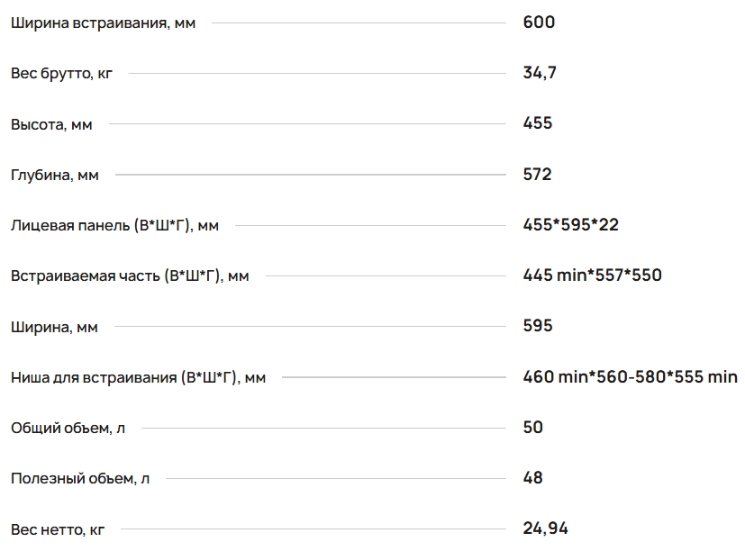Viewport: 745px width, 560px height.
Task: Click the "Общий обьем, л" label
Action: 68,429
